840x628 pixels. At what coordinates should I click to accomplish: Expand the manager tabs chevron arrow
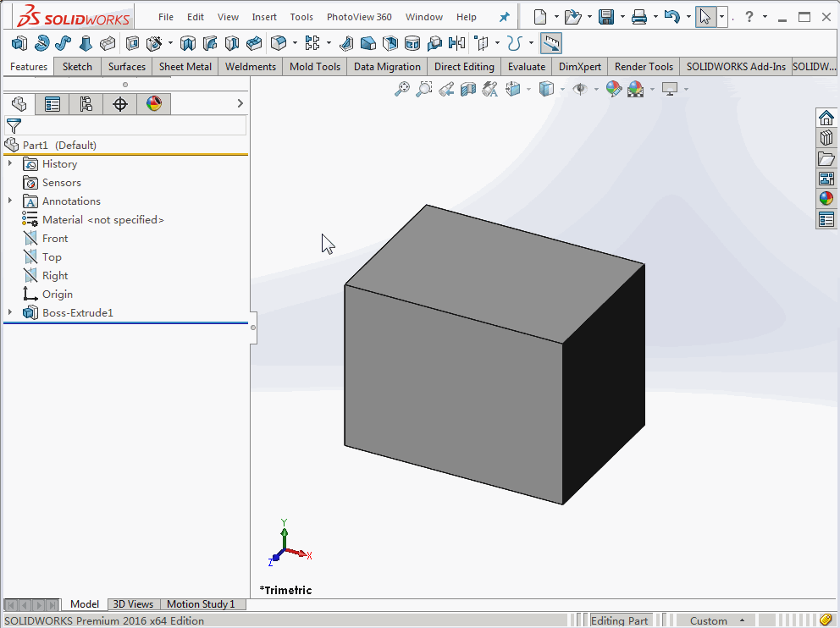[240, 103]
